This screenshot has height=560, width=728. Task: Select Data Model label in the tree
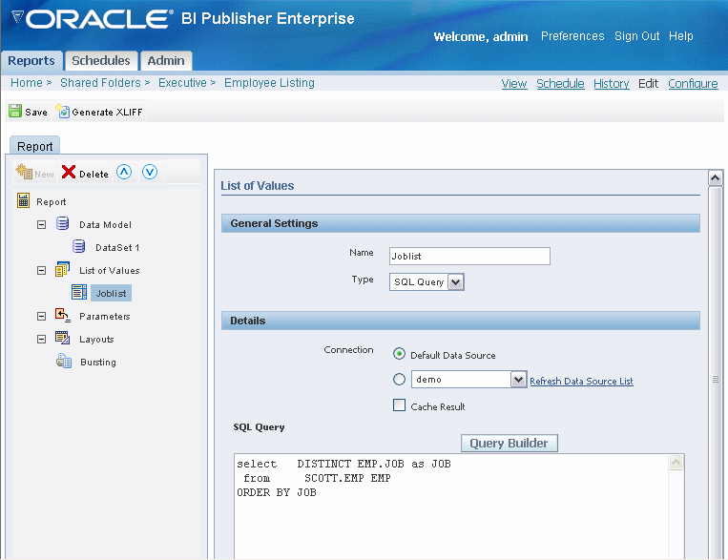[105, 225]
